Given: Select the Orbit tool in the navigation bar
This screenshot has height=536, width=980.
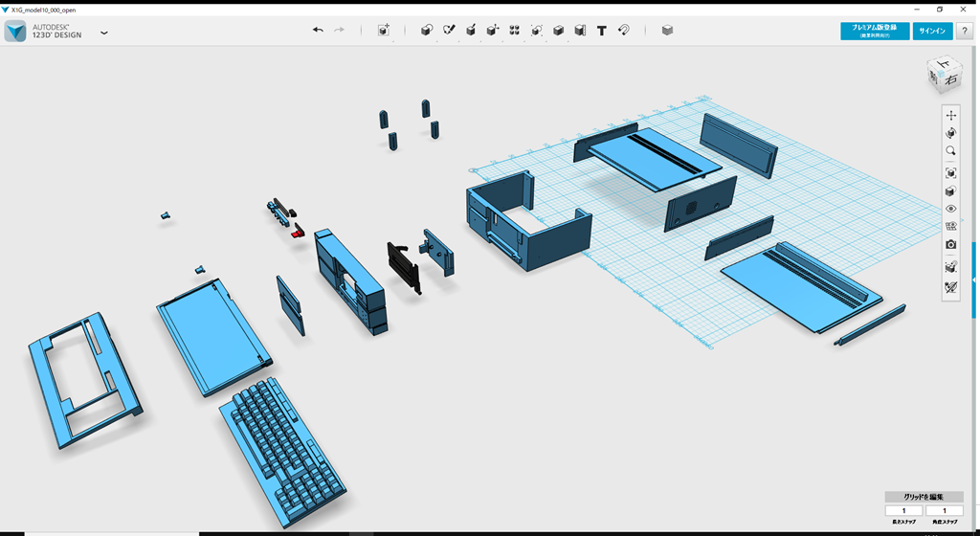Looking at the screenshot, I should pos(950,134).
